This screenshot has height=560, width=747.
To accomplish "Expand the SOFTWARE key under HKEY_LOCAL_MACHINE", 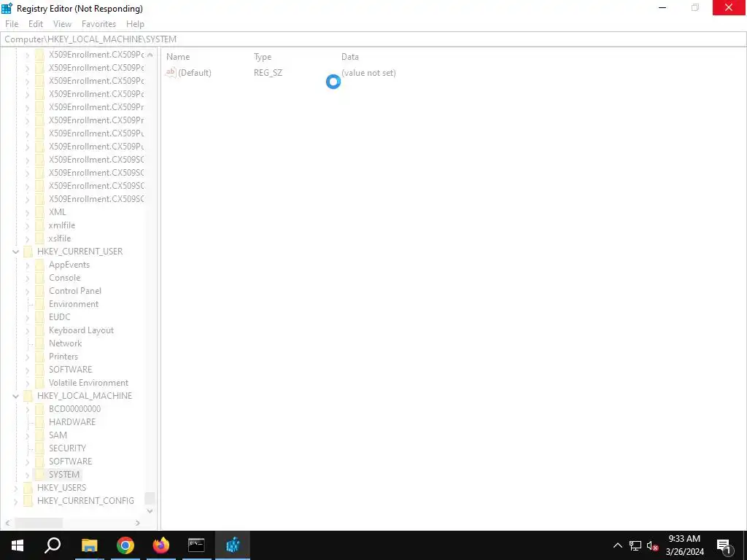I will pos(28,462).
